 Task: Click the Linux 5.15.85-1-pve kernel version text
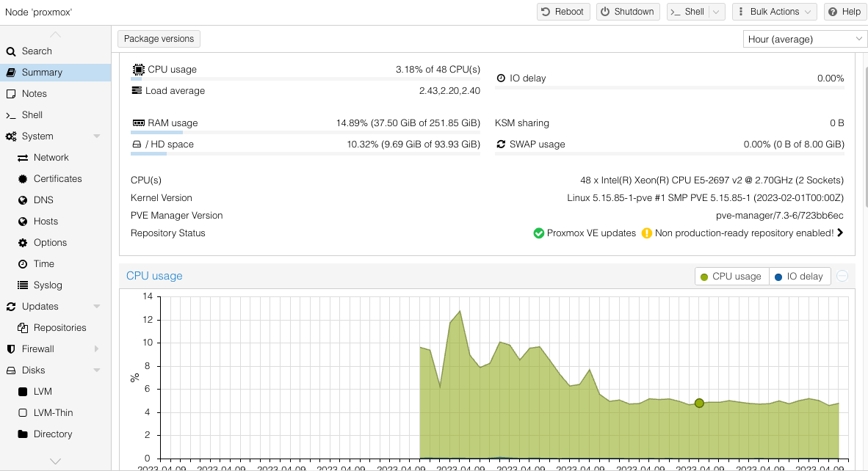tap(705, 198)
